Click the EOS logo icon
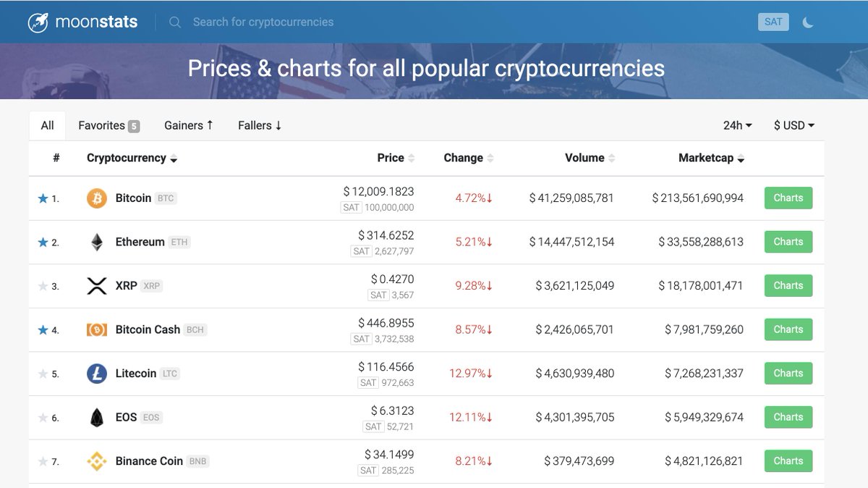This screenshot has width=868, height=488. 97,417
